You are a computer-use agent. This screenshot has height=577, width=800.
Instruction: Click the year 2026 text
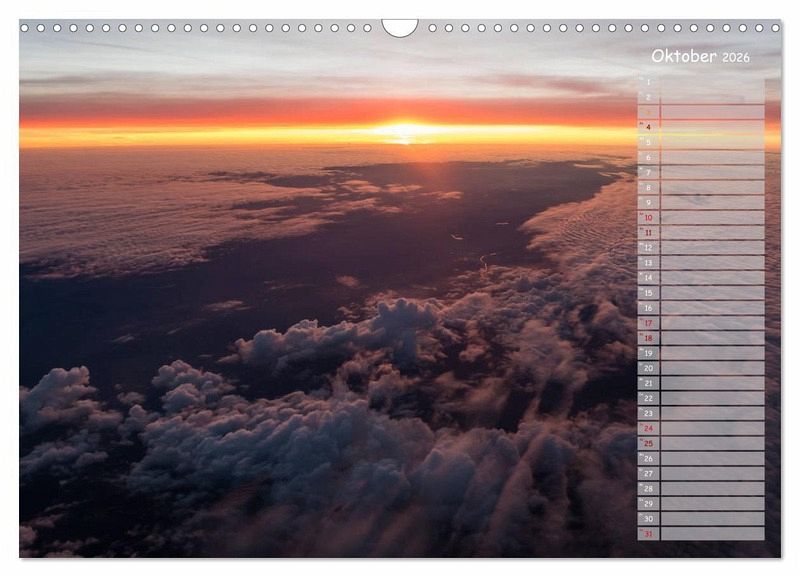(735, 57)
